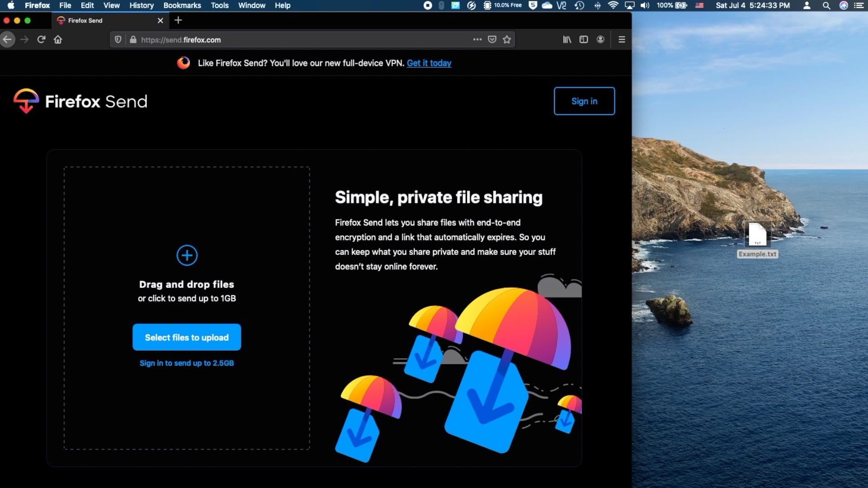
Task: Click the Drag and drop files text
Action: coord(187,284)
